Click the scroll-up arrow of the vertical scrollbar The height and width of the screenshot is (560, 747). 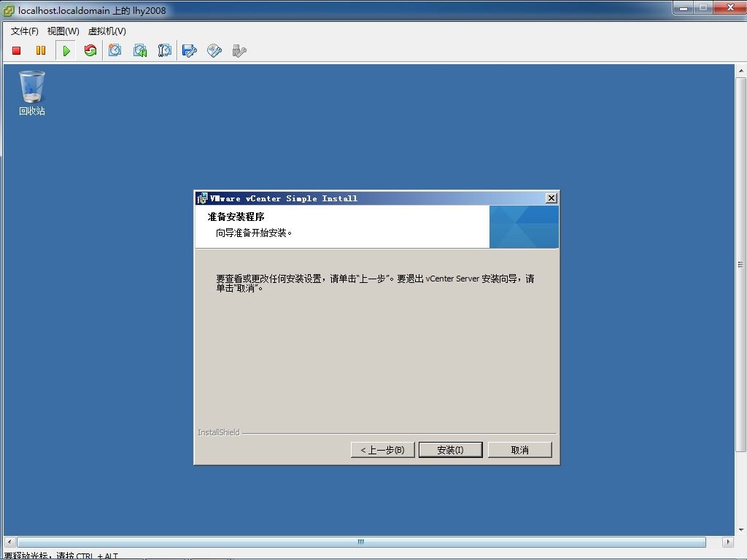(x=741, y=71)
